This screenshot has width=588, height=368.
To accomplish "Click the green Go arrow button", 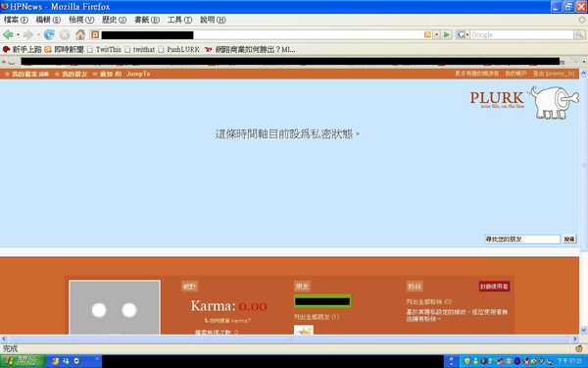I will coord(446,34).
